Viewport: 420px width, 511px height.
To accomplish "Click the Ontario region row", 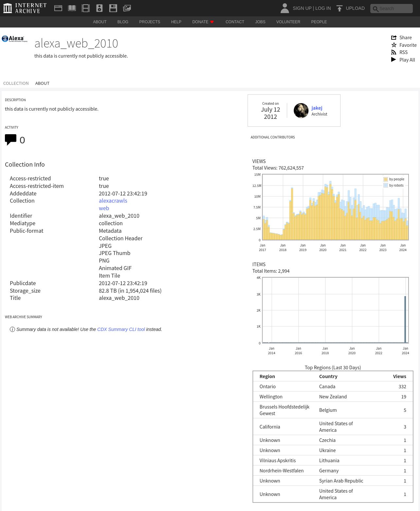I will click(333, 387).
